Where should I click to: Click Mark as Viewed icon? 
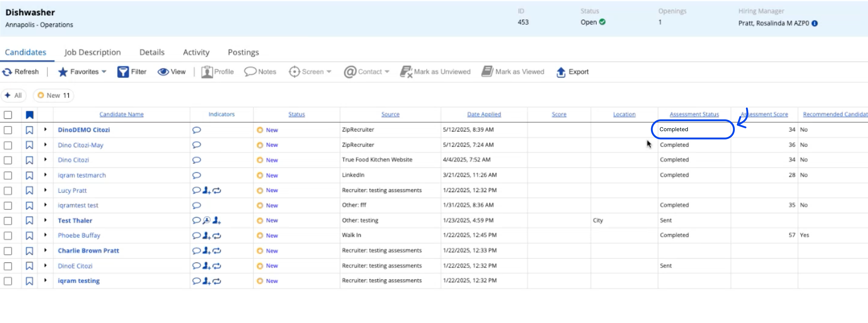(487, 72)
